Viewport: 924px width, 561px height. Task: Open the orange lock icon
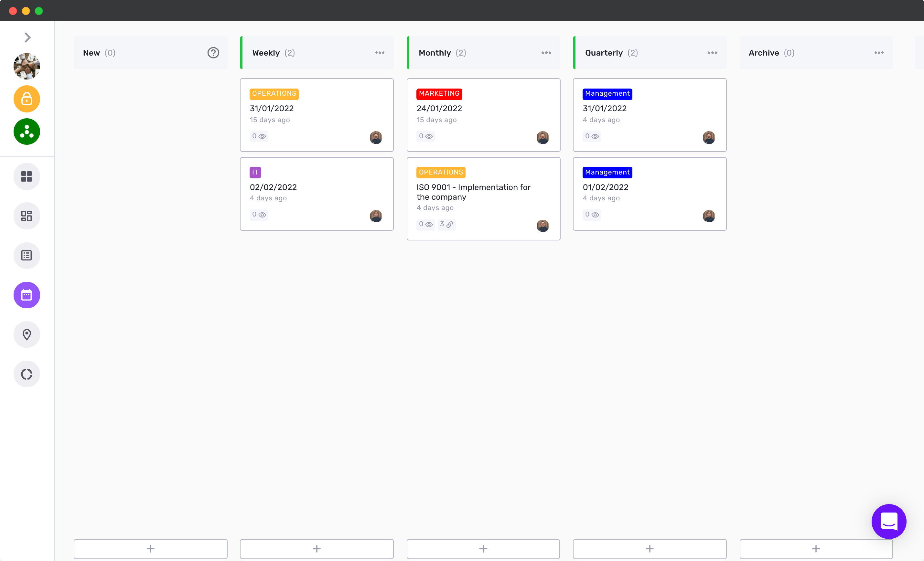tap(27, 99)
